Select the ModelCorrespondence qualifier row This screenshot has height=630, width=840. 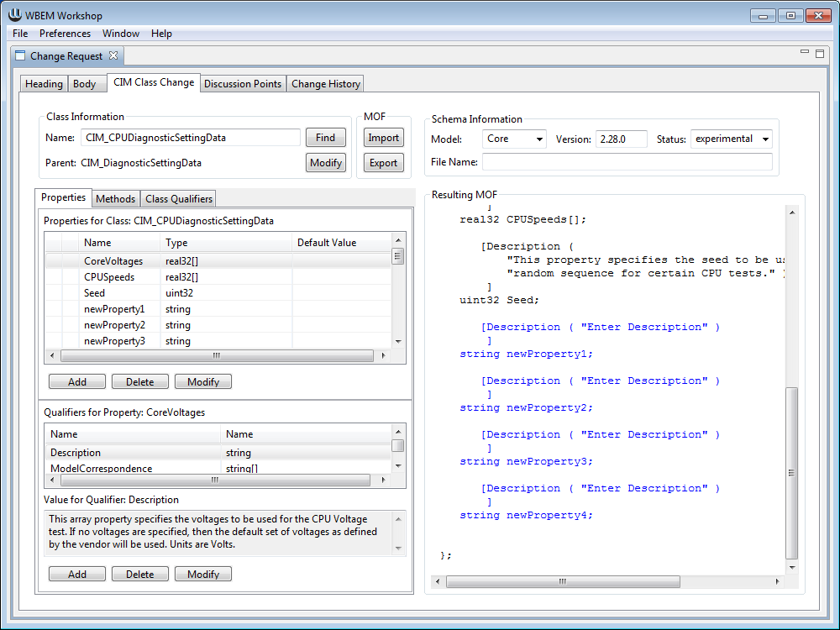pos(218,468)
